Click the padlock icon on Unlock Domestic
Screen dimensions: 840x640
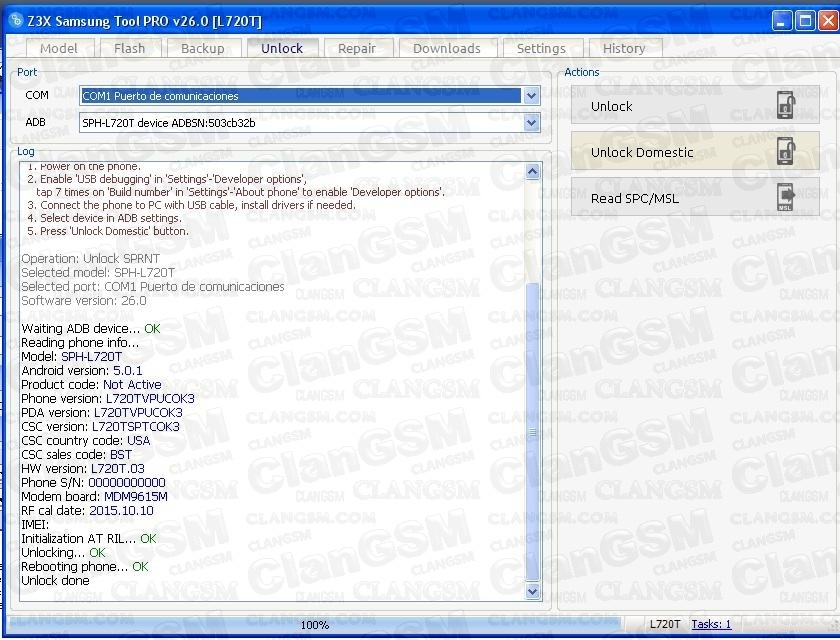point(786,151)
